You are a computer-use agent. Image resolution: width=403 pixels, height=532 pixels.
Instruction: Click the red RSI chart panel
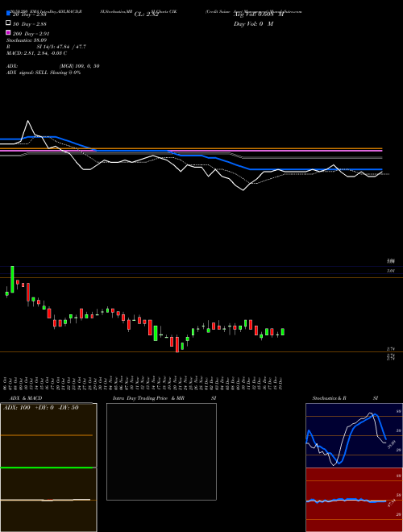coord(354,500)
